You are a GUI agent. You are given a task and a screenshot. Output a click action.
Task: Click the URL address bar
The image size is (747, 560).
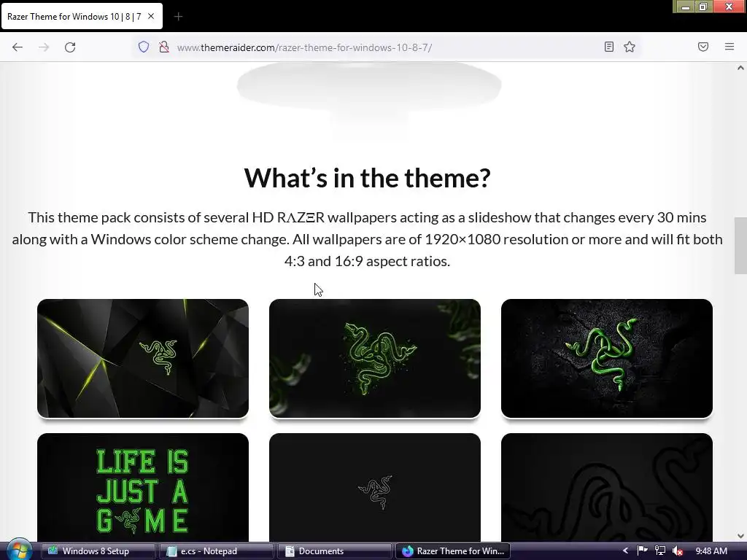(386, 47)
